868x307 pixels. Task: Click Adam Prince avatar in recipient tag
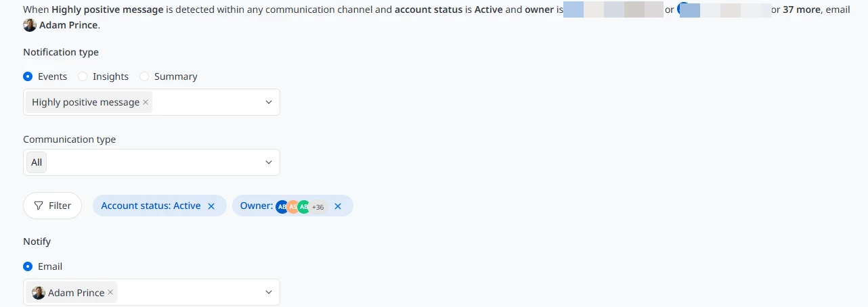pos(39,293)
